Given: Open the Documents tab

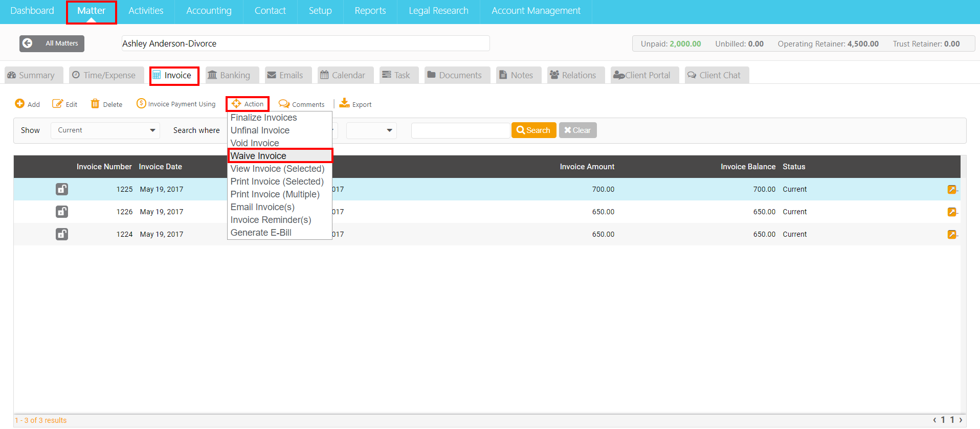Looking at the screenshot, I should 457,75.
